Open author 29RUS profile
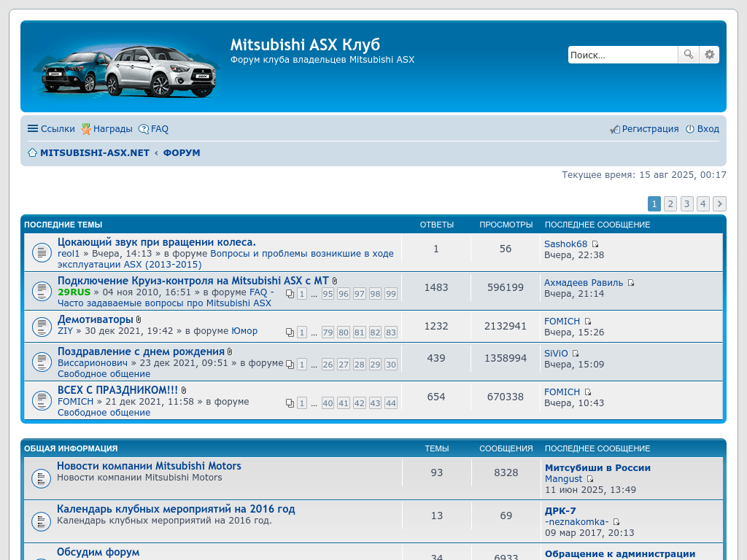 (x=74, y=292)
